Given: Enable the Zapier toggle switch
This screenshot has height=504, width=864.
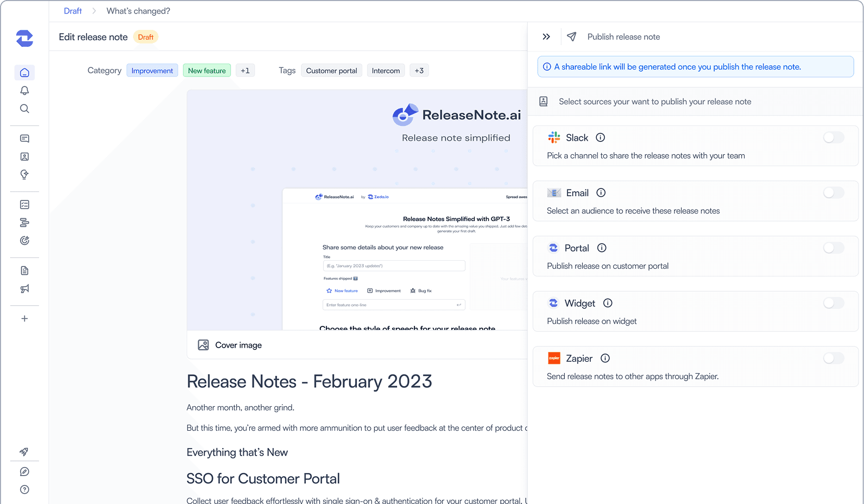Looking at the screenshot, I should (x=834, y=358).
